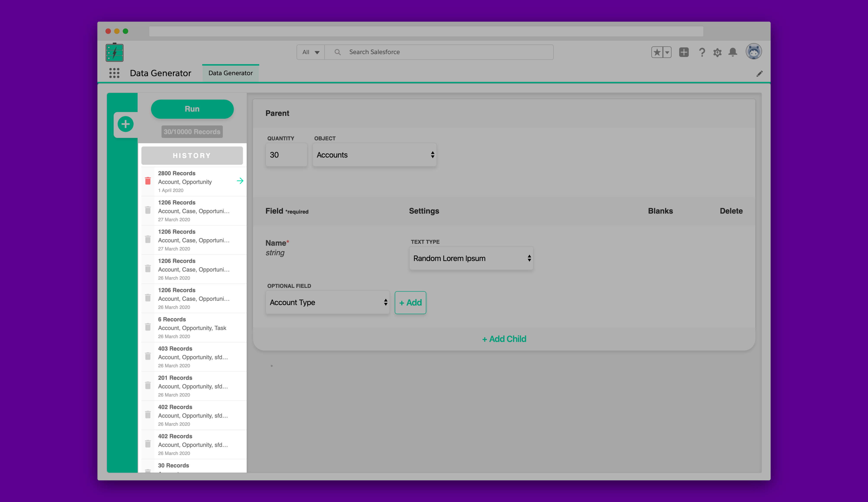Open the Account Type optional field dropdown
This screenshot has height=502, width=868.
(327, 302)
